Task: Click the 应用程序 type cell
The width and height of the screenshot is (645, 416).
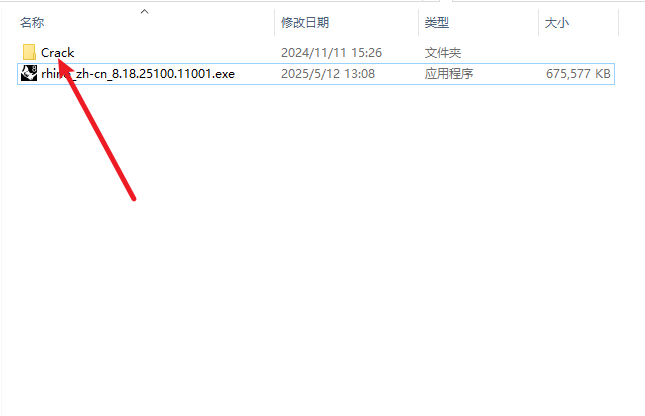Action: point(449,74)
